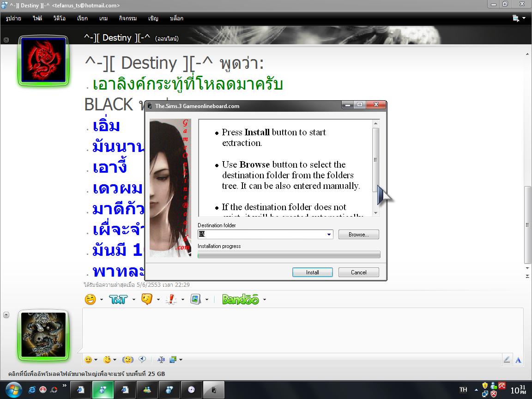
Task: Click the voice clip speech bubble icon
Action: tap(143, 359)
